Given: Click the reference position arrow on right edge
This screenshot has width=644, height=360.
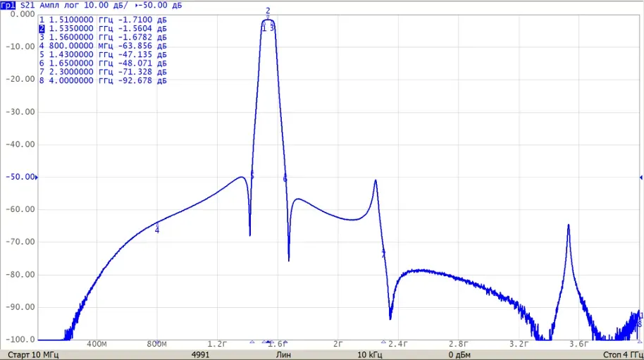Looking at the screenshot, I should click(640, 178).
